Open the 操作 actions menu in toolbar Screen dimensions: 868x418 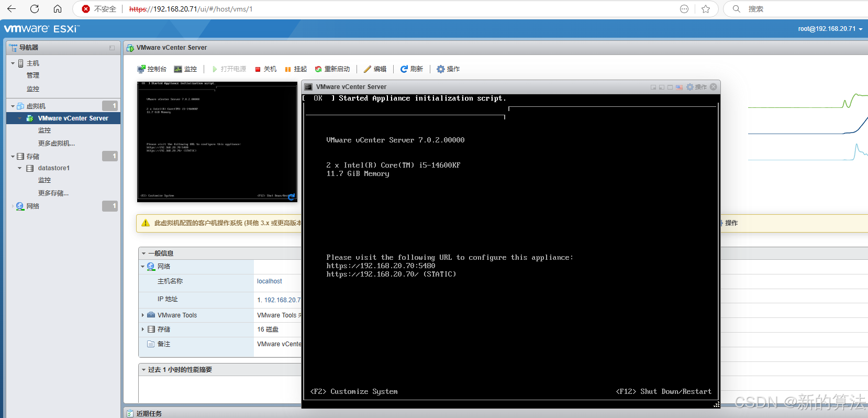[448, 69]
